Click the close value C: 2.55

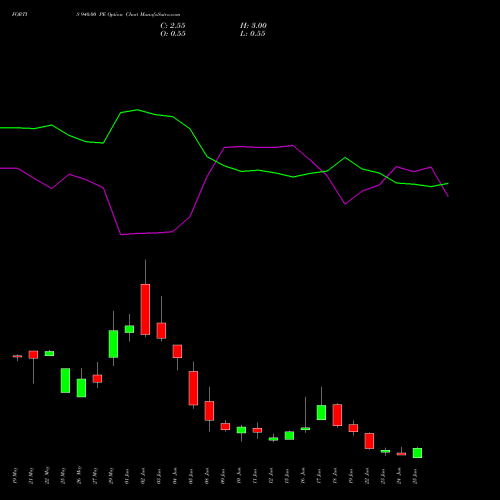pos(173,26)
